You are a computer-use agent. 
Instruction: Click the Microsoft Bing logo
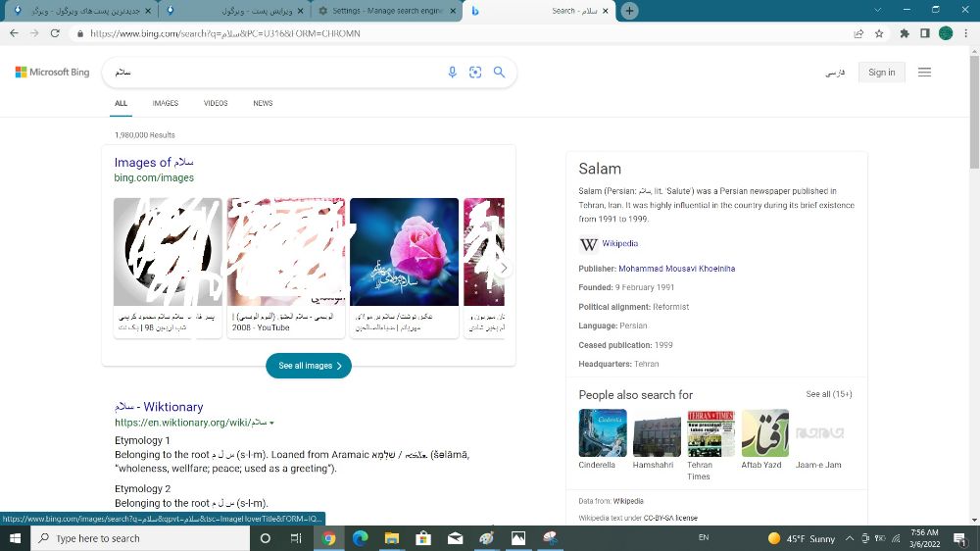click(x=53, y=72)
